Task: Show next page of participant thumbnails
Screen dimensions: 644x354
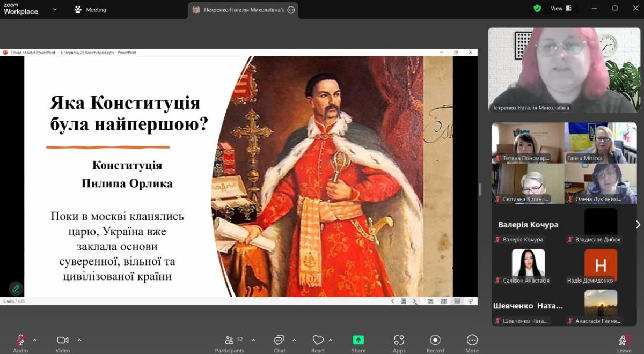Action: pos(638,224)
